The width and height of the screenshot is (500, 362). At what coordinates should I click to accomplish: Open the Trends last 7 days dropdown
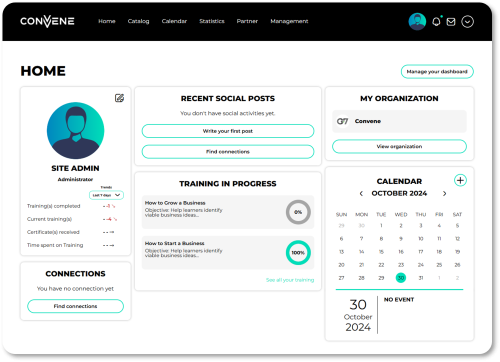106,195
